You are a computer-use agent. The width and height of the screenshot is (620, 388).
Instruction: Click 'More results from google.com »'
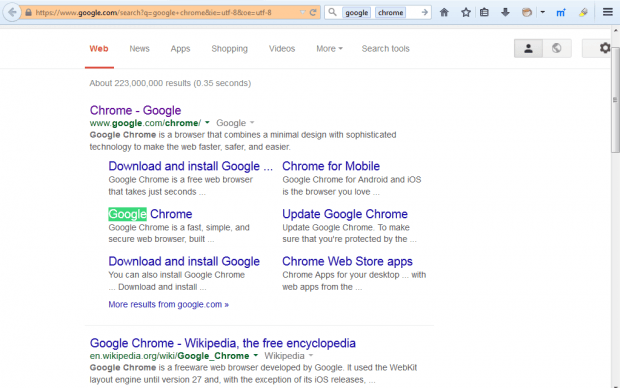(x=168, y=305)
